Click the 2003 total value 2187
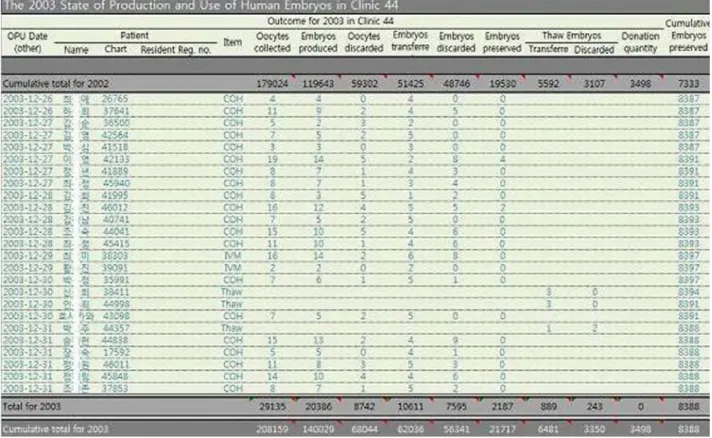712x438 pixels. [x=502, y=407]
